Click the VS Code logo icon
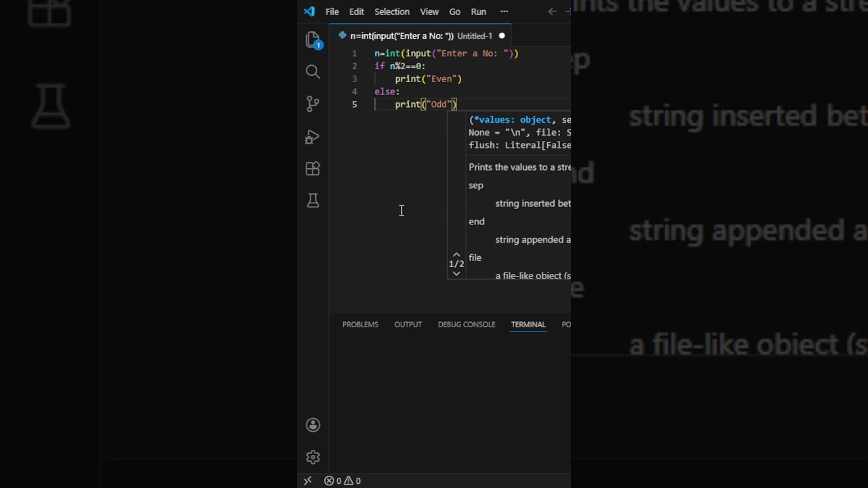 pyautogui.click(x=309, y=12)
